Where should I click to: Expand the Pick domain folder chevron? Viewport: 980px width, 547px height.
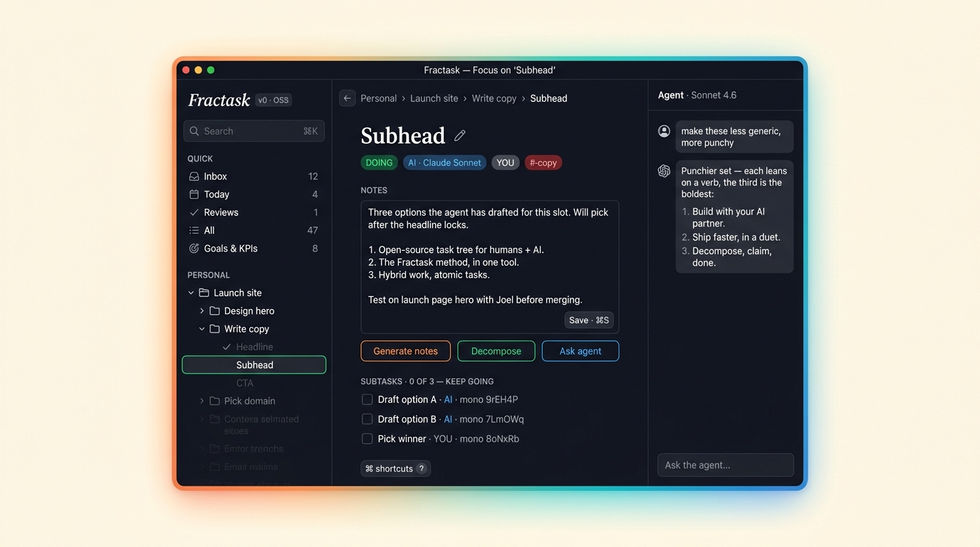[x=202, y=401]
